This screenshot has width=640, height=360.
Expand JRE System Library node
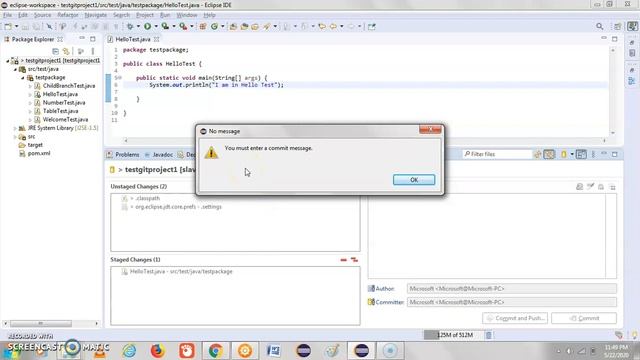[x=16, y=128]
